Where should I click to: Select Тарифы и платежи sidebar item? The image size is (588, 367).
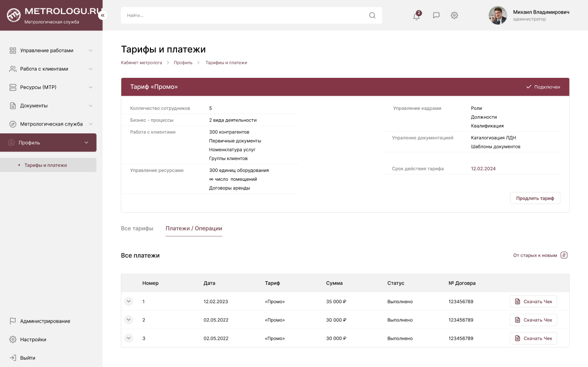click(x=45, y=165)
